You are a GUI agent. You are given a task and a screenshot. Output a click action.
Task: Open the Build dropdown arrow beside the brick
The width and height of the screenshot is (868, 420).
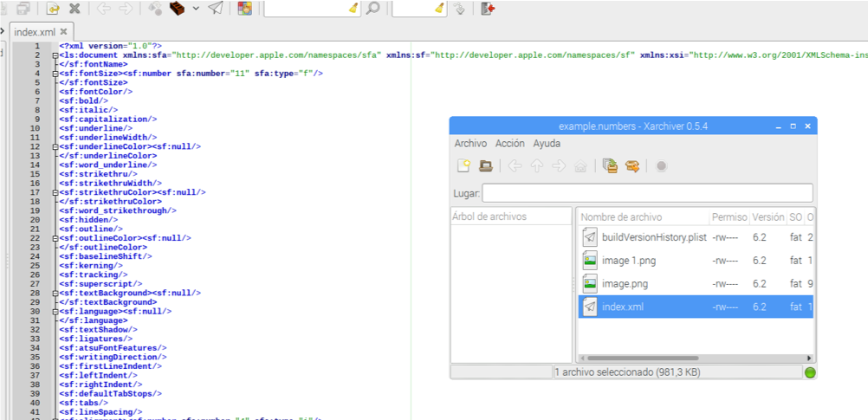[x=196, y=9]
